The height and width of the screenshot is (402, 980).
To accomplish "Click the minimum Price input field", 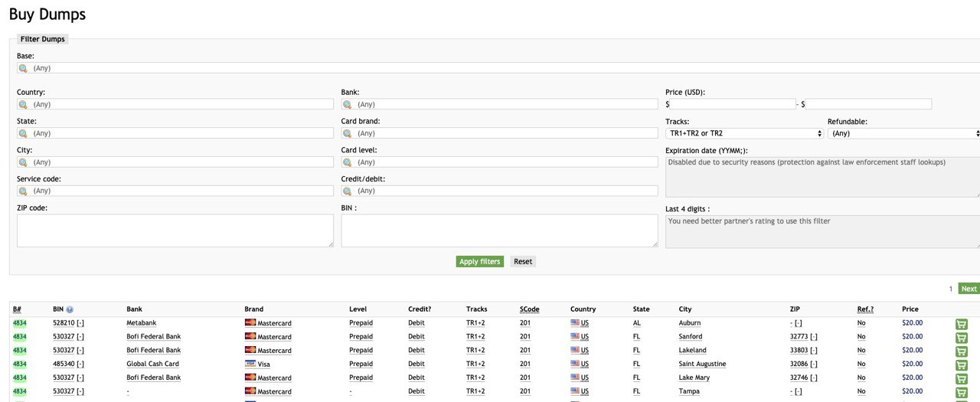I will 733,104.
